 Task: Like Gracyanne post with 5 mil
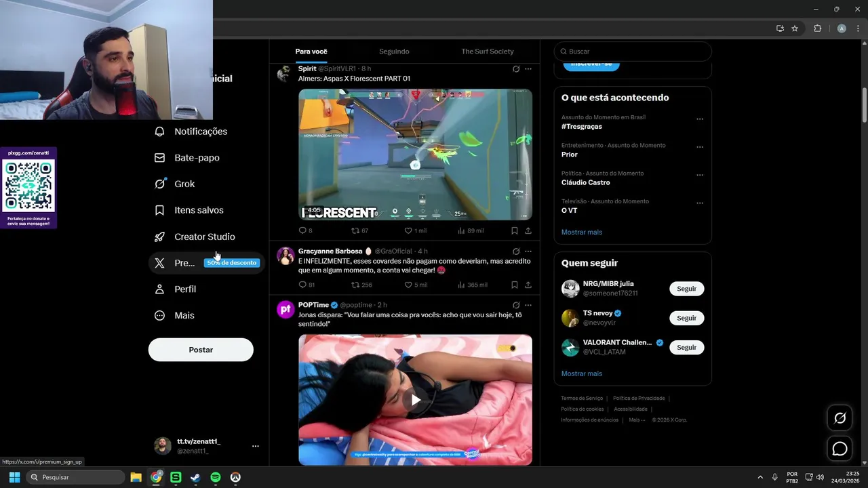tap(416, 285)
